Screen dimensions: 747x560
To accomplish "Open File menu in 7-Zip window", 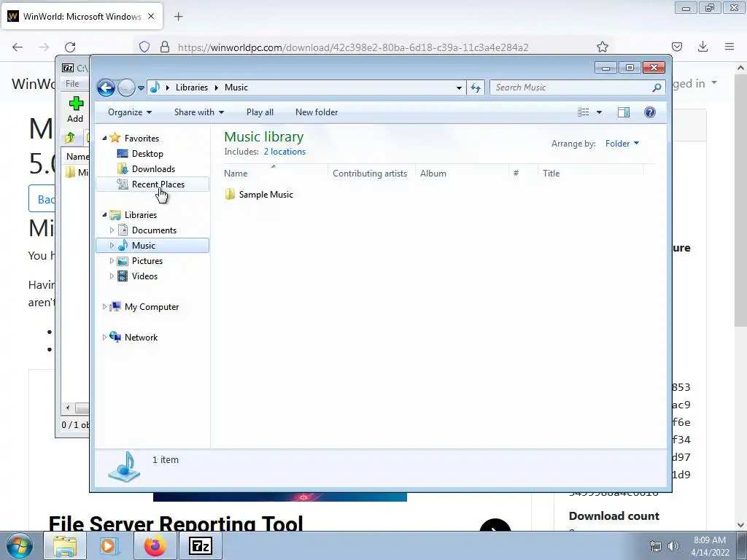I will pos(72,84).
